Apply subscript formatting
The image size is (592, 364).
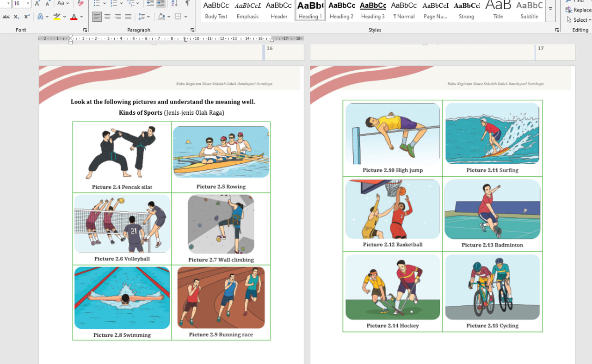17,17
